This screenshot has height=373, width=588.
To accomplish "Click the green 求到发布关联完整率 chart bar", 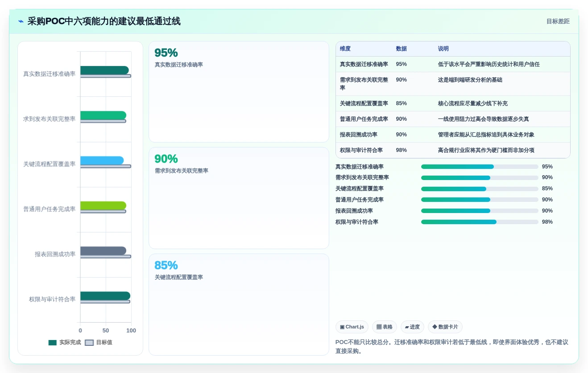I will (103, 115).
